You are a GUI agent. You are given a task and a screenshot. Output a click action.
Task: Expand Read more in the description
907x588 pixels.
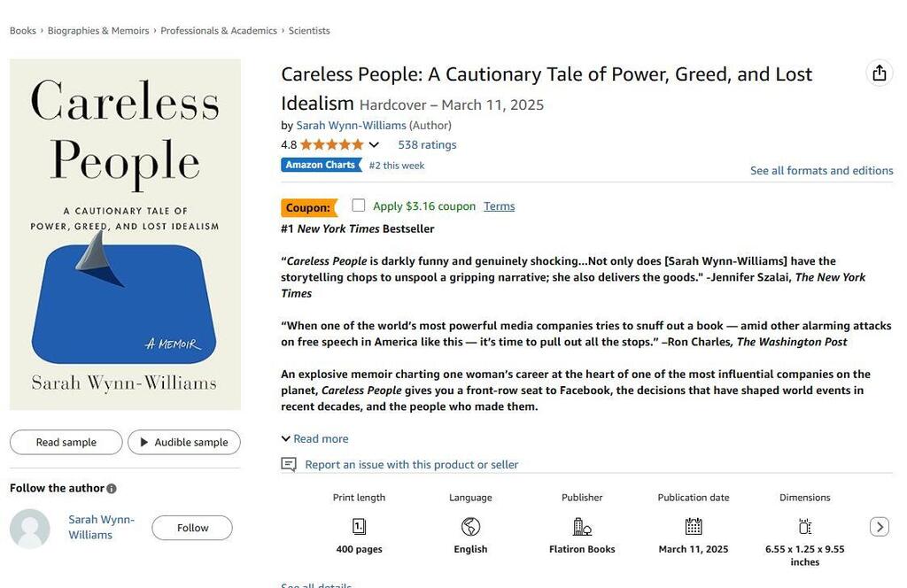click(315, 439)
